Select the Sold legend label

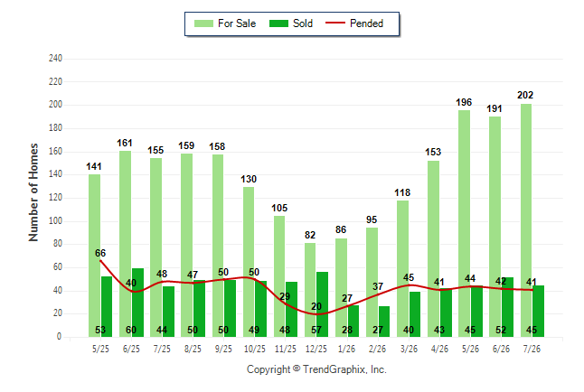pyautogui.click(x=303, y=23)
